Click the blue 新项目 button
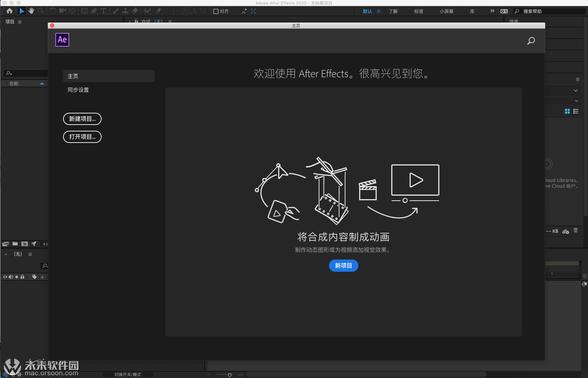 pyautogui.click(x=343, y=266)
